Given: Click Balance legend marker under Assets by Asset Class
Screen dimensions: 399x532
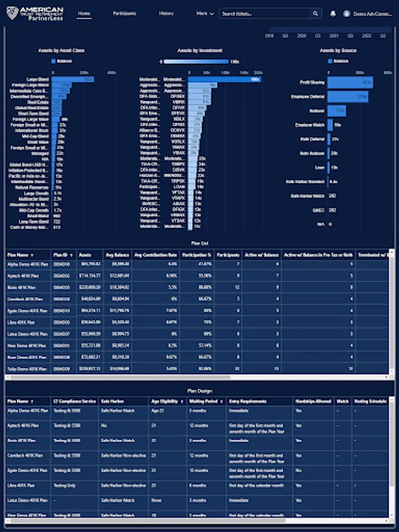Looking at the screenshot, I should 53,61.
